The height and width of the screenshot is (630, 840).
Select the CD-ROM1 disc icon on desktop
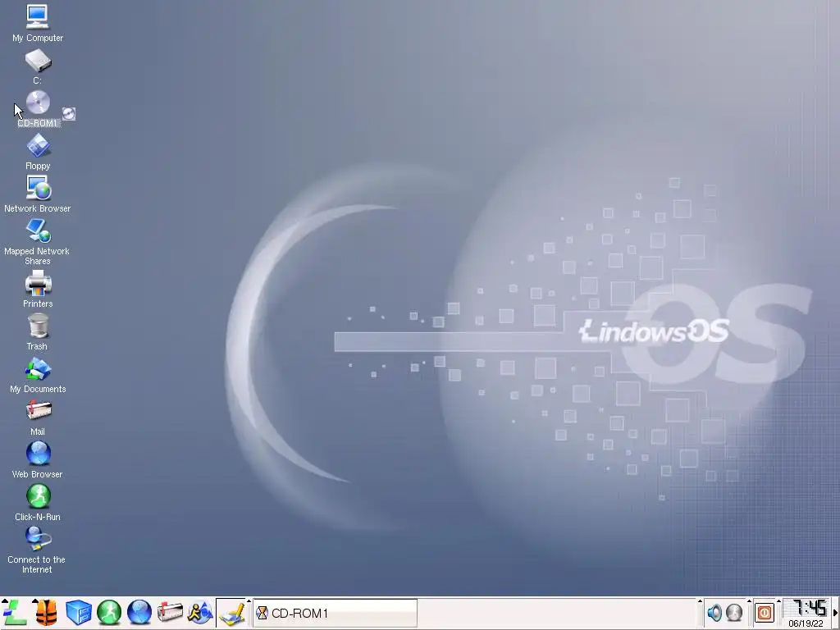pyautogui.click(x=38, y=103)
